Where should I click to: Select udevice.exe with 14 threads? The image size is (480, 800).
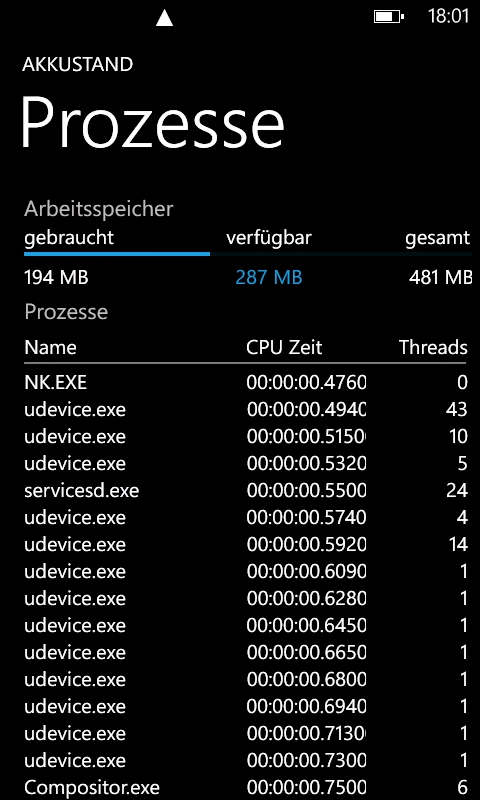click(245, 545)
